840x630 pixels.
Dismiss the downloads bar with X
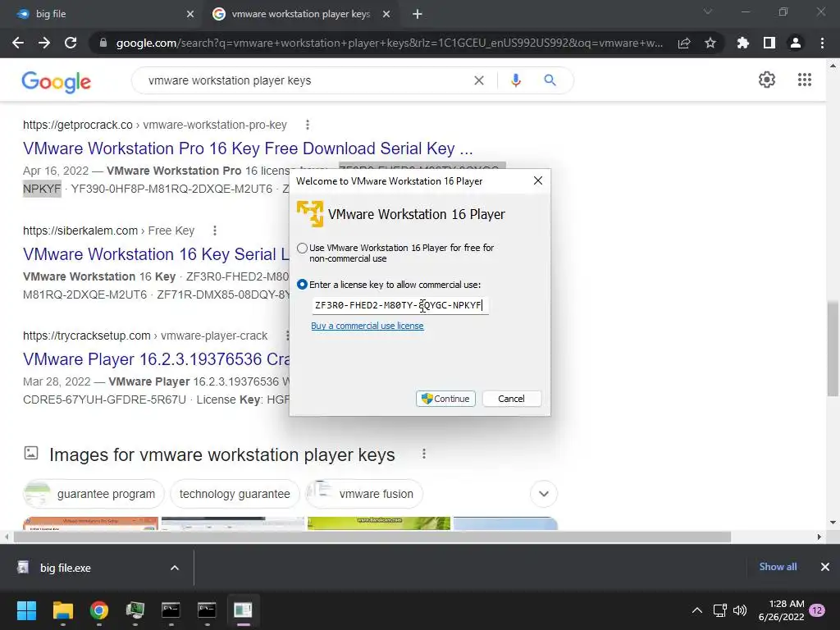[x=825, y=567]
